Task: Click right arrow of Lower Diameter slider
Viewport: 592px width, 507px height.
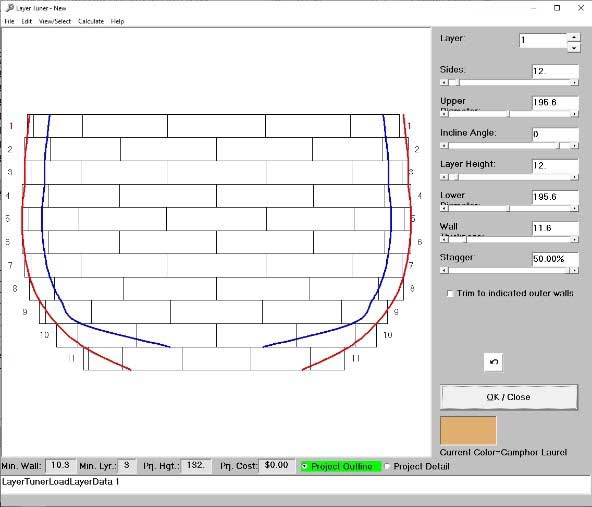Action: (574, 208)
